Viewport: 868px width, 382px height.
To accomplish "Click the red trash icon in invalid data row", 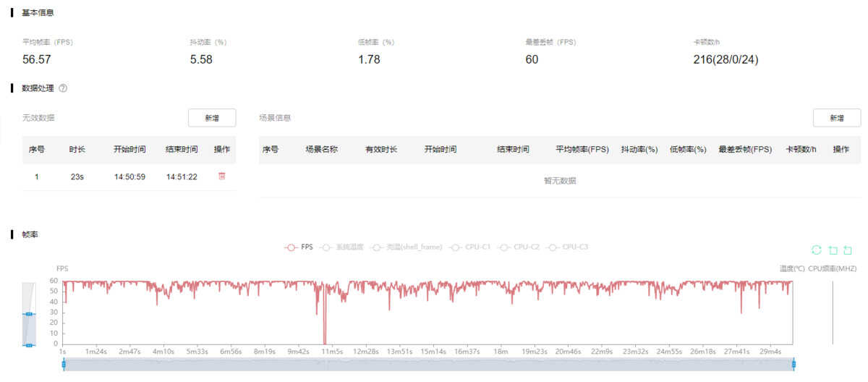I will coord(222,177).
